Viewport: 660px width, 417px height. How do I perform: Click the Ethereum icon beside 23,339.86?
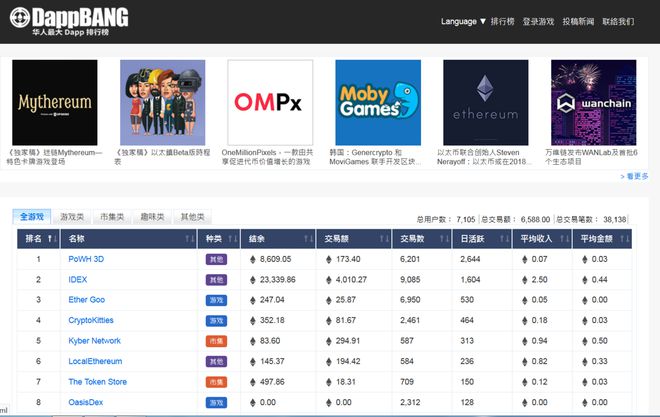(253, 280)
